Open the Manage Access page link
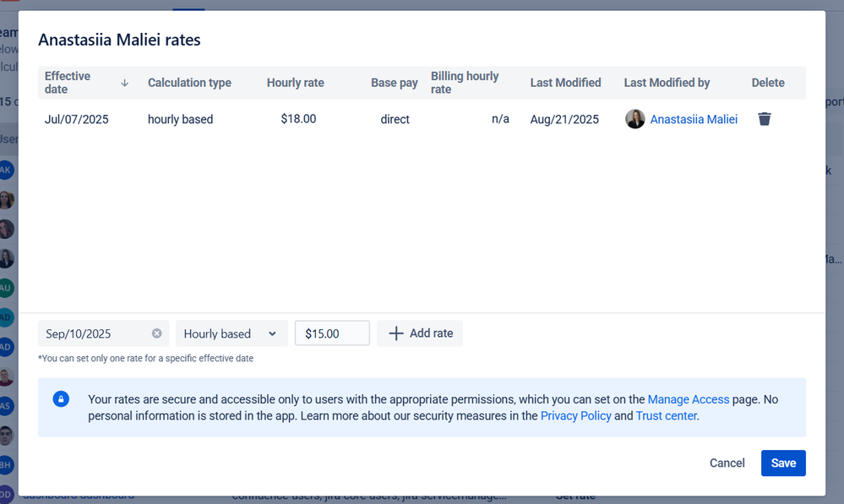 click(689, 399)
